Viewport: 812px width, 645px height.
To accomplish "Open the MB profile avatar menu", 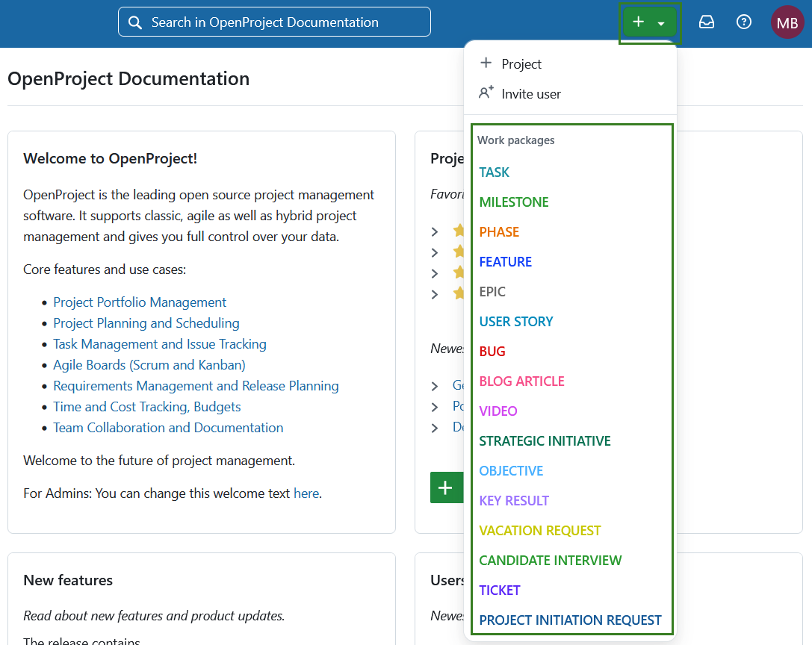I will click(787, 22).
